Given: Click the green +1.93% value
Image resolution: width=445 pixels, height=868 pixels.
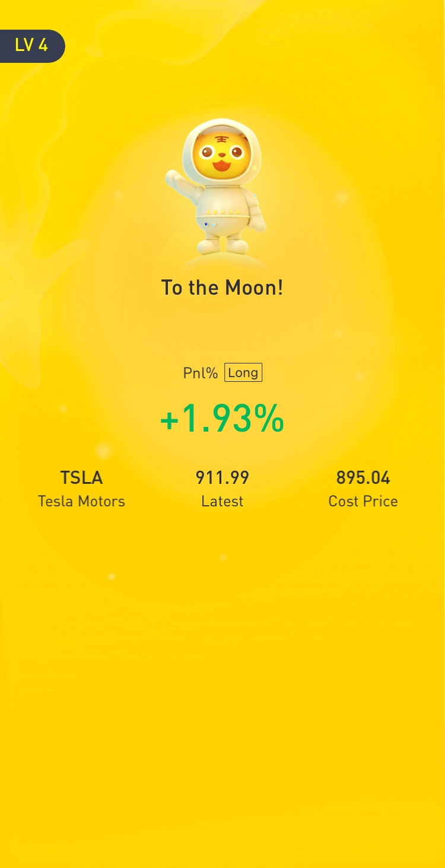Looking at the screenshot, I should [222, 418].
